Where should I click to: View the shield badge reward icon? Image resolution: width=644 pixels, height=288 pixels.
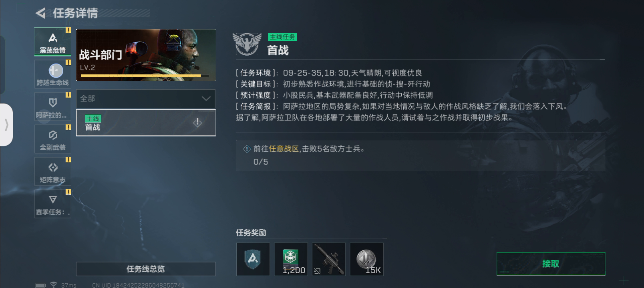click(253, 259)
